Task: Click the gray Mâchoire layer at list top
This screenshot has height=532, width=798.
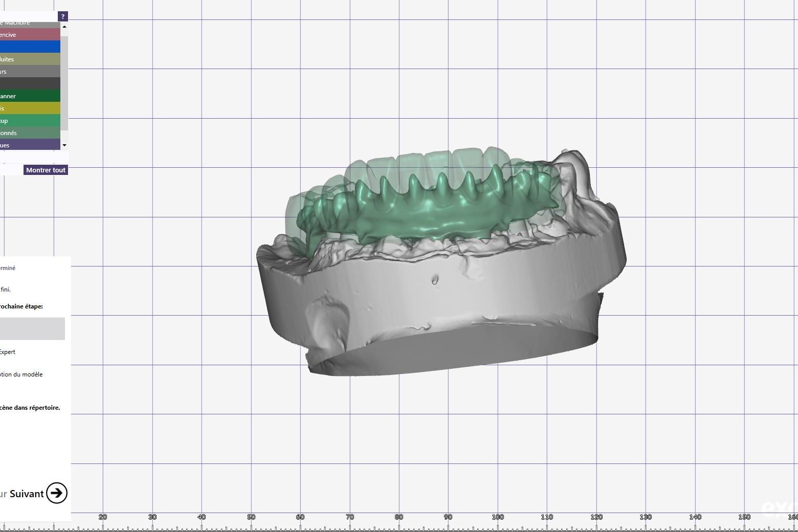Action: (x=30, y=24)
